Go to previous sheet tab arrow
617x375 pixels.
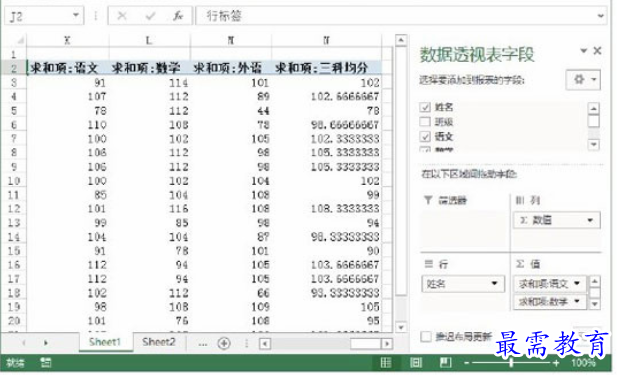[24, 343]
